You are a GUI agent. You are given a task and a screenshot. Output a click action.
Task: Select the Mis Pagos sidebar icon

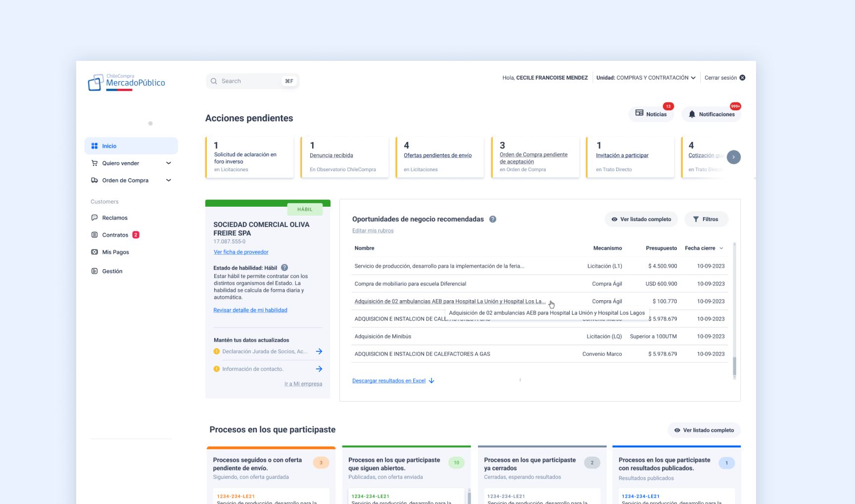click(x=95, y=252)
